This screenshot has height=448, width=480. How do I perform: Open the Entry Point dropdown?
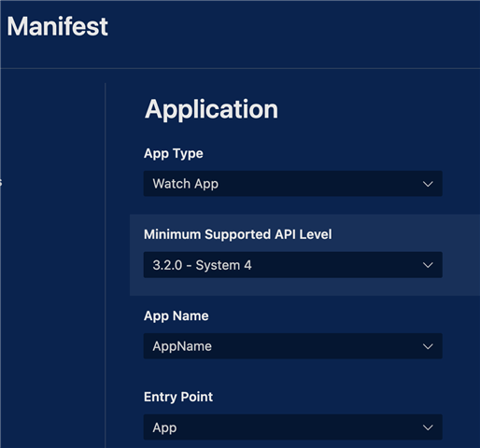click(292, 427)
